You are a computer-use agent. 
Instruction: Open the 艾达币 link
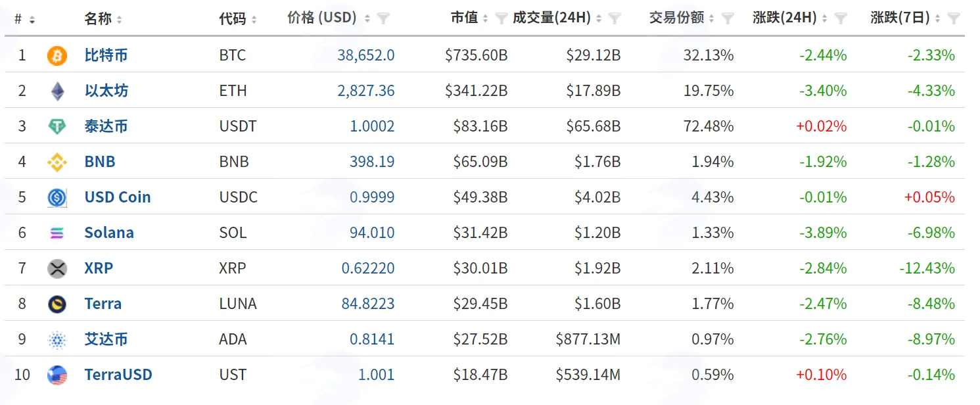(x=106, y=339)
